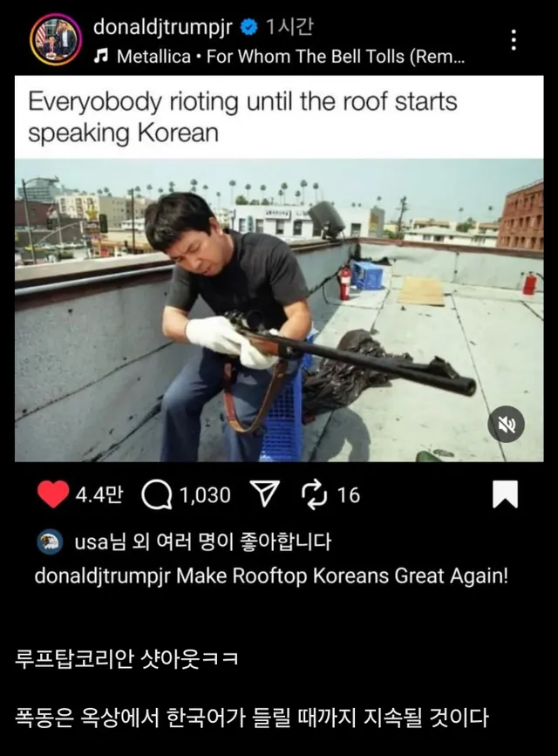Unmute video with the speaker icon

pyautogui.click(x=506, y=425)
